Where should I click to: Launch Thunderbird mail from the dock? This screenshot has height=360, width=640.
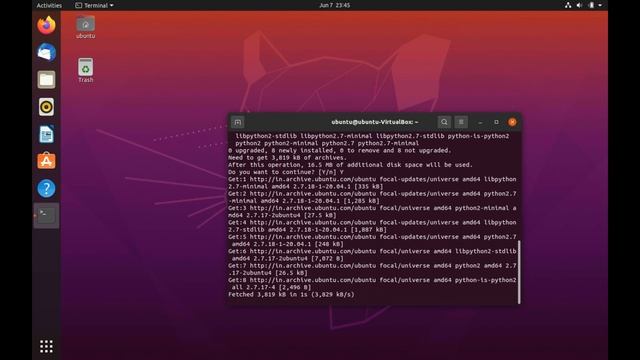tap(46, 52)
